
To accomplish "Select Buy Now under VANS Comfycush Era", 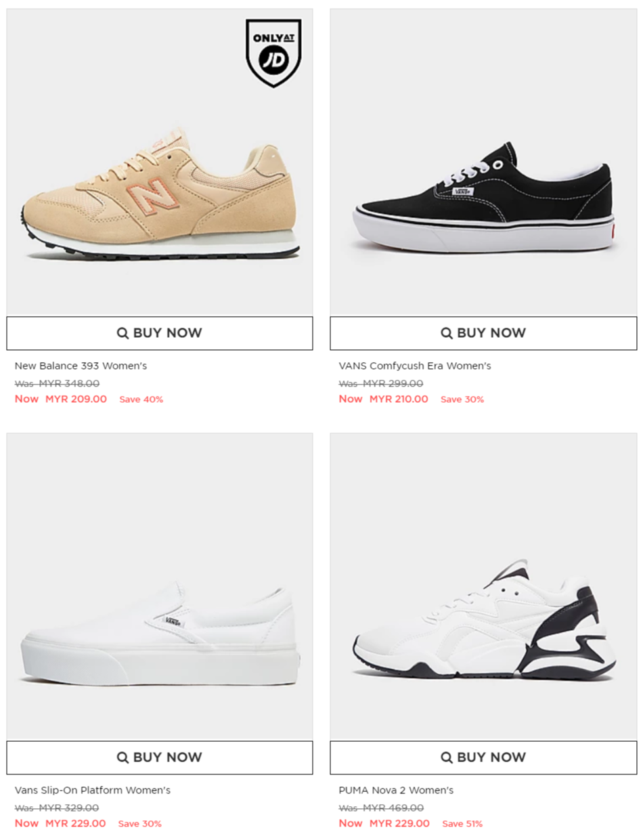I will (483, 333).
